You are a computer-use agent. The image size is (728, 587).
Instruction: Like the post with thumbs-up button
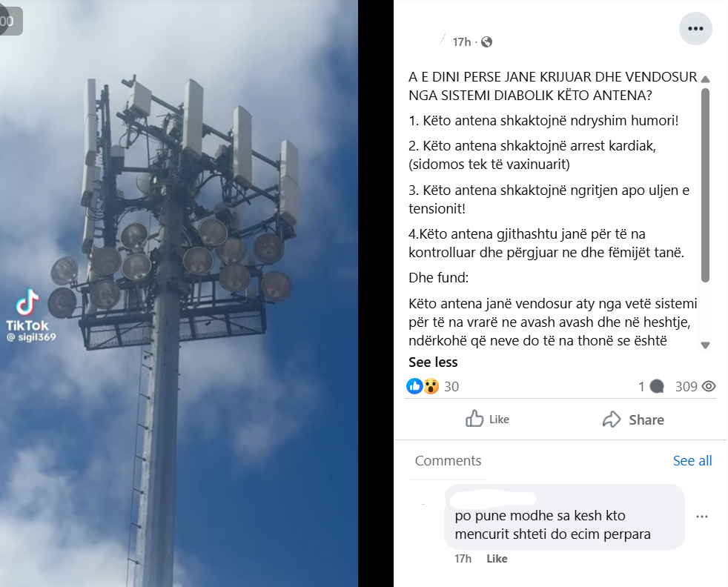(x=487, y=419)
